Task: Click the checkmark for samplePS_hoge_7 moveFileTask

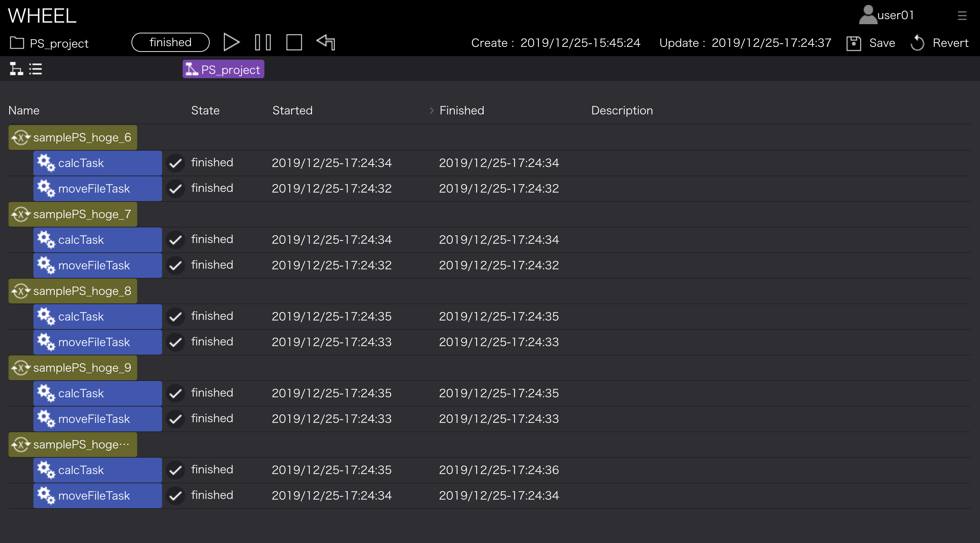Action: click(x=176, y=265)
